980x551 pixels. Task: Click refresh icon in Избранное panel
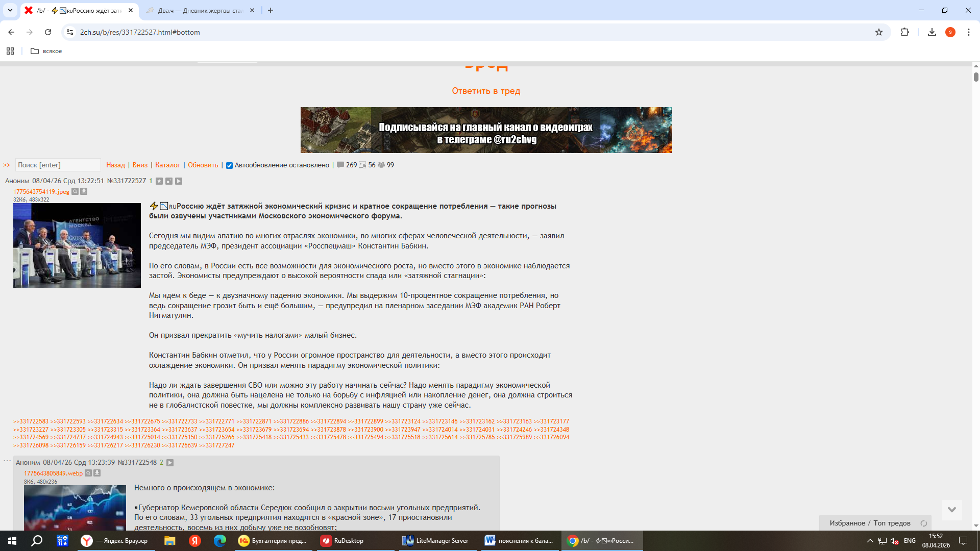[x=923, y=523]
